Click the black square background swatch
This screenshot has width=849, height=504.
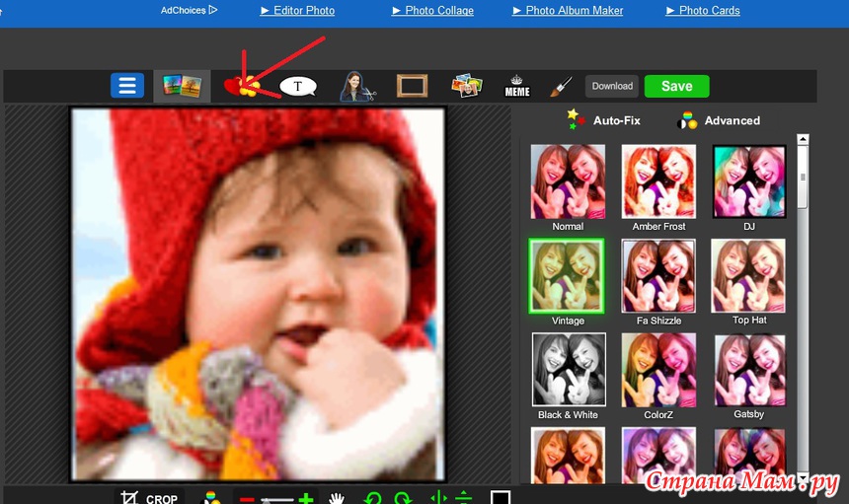tap(501, 497)
